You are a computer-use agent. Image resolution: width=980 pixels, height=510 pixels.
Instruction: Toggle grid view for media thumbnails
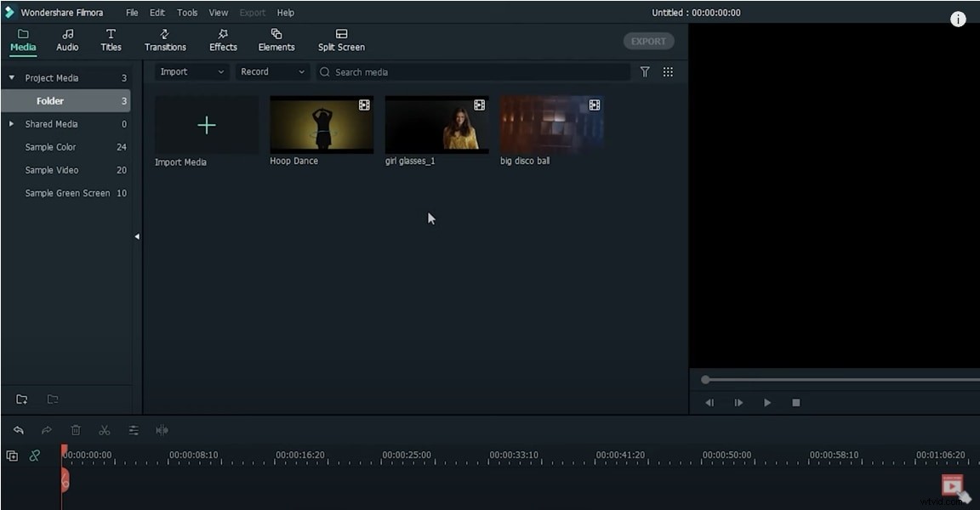[669, 71]
